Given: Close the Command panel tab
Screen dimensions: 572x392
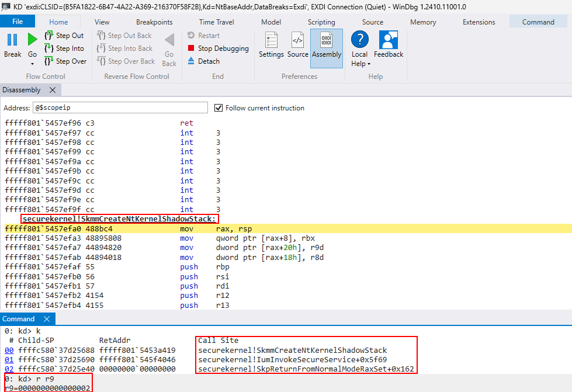Looking at the screenshot, I should 47,319.
